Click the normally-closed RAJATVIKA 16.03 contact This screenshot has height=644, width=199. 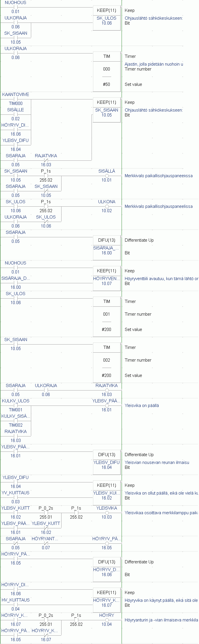tap(46, 161)
